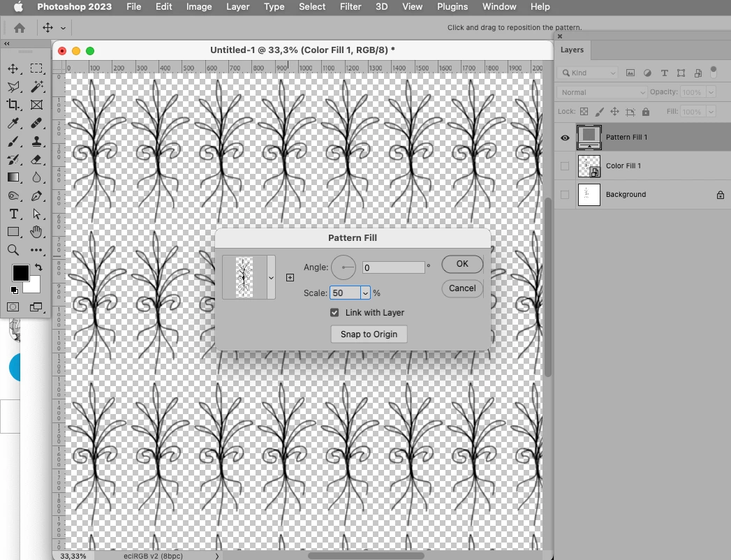
Task: Select the Pen tool
Action: coord(36,196)
